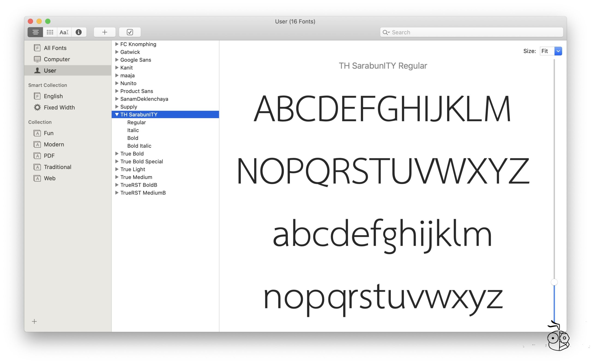Screen dimensions: 591x364
Task: Open the Computer fonts library
Action: tap(57, 59)
